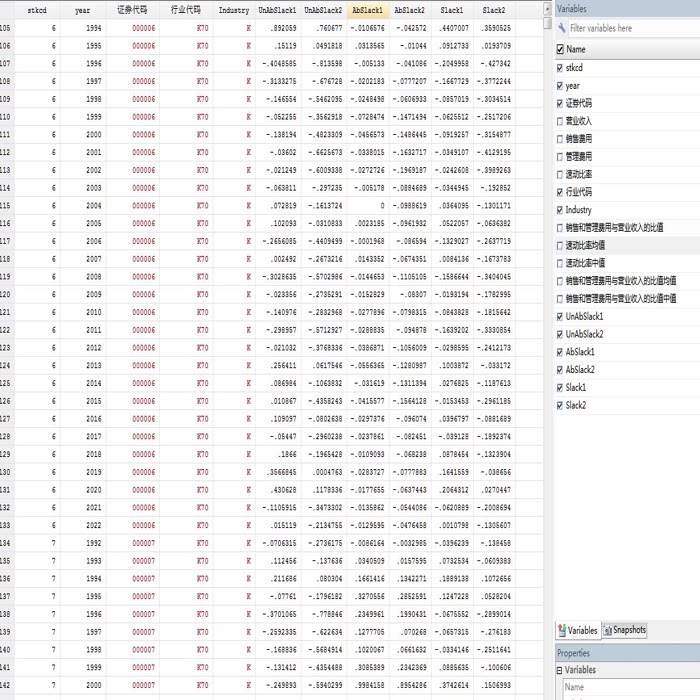Click the Name field in Properties
Screen dimensions: 700x700
(629, 687)
